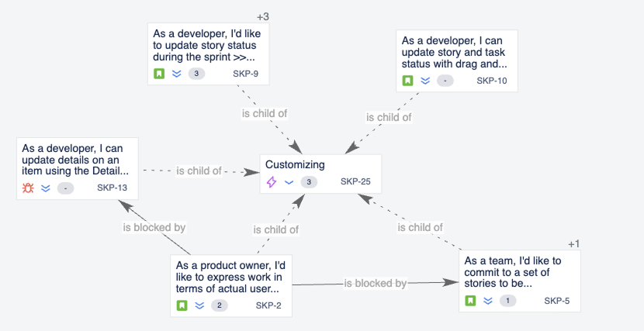Click the priority chevron on Customizing card

[x=289, y=182]
